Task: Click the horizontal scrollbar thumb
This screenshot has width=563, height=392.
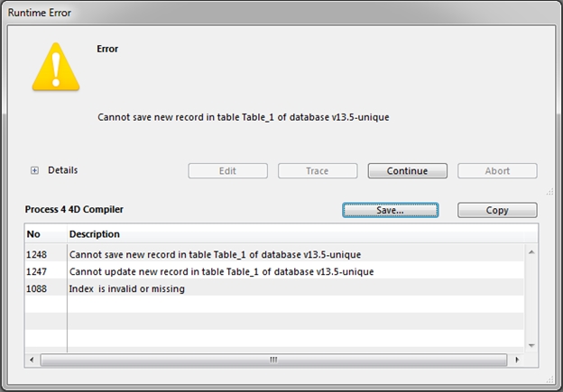Action: [x=273, y=360]
